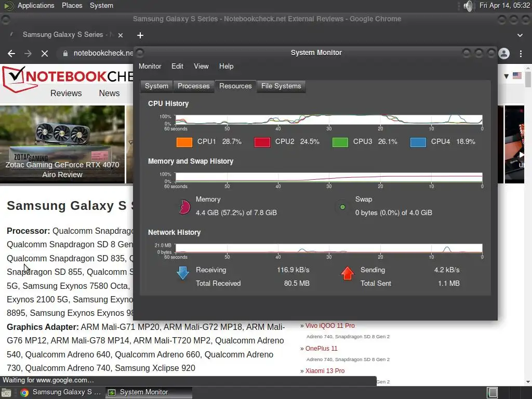Click the Chrome forward arrow button
This screenshot has height=399, width=532.
28,54
